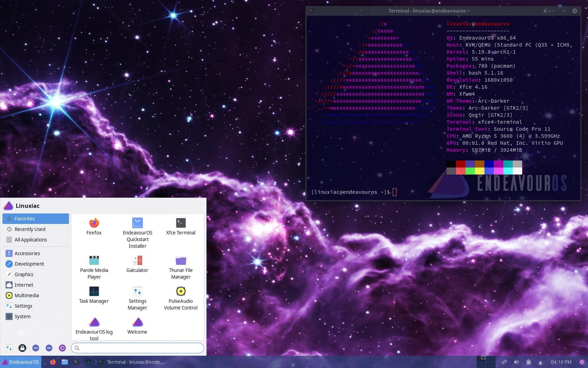588x368 pixels.
Task: Launch Xfce Terminal from the menu
Action: (181, 227)
